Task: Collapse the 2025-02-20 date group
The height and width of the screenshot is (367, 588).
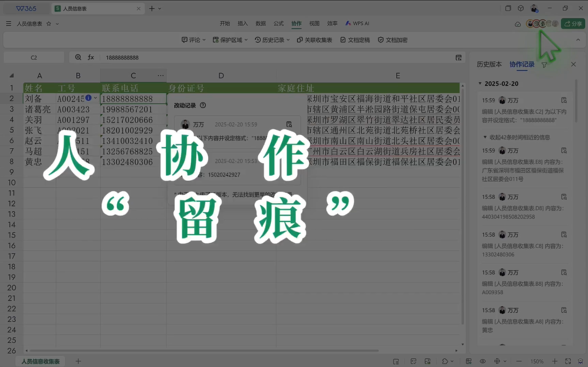Action: click(480, 84)
